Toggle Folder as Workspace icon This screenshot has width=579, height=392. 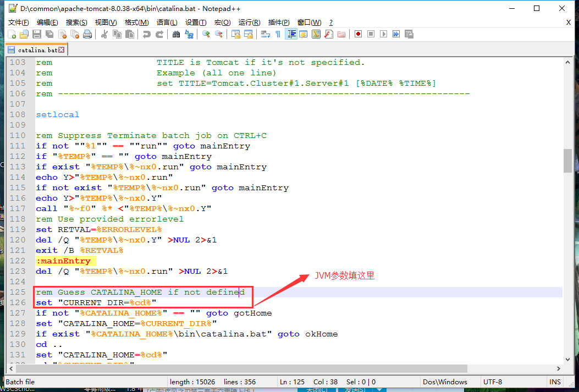341,34
